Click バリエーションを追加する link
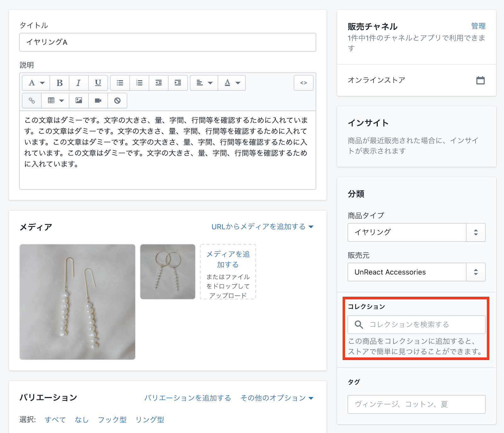The image size is (504, 433). tap(187, 398)
